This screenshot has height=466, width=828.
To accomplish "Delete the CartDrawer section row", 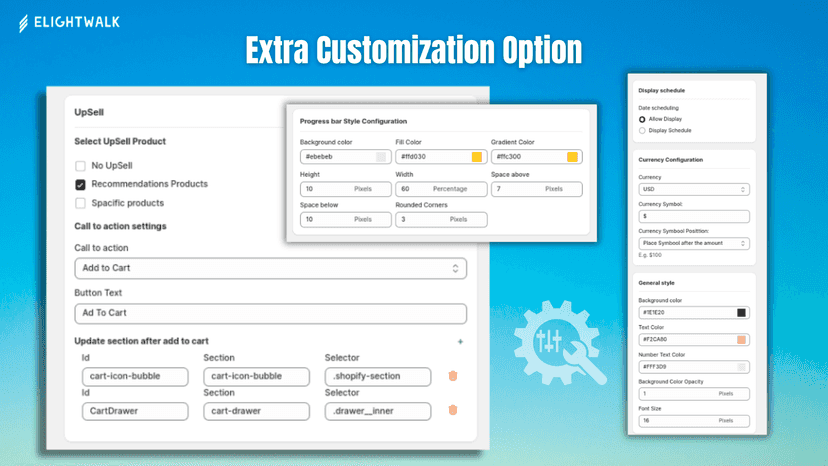I will pos(453,410).
